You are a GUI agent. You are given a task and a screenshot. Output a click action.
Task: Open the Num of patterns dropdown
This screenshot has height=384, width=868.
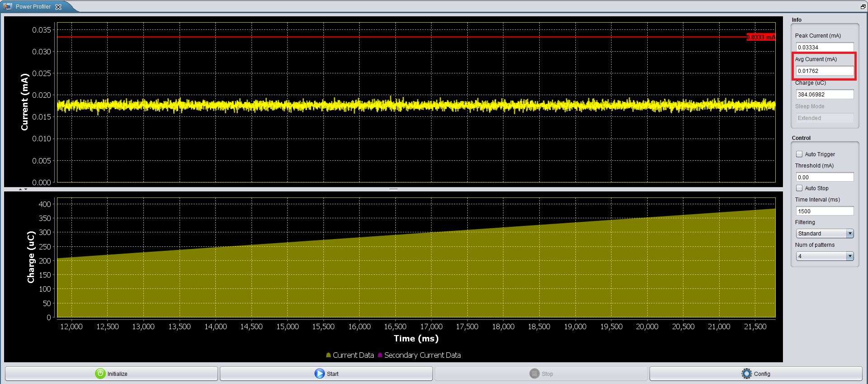coord(825,256)
